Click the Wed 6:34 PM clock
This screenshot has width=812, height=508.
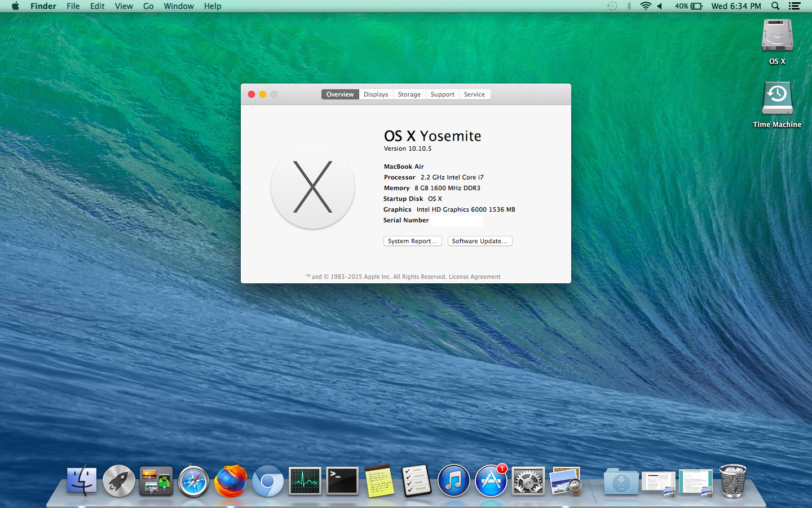click(736, 6)
